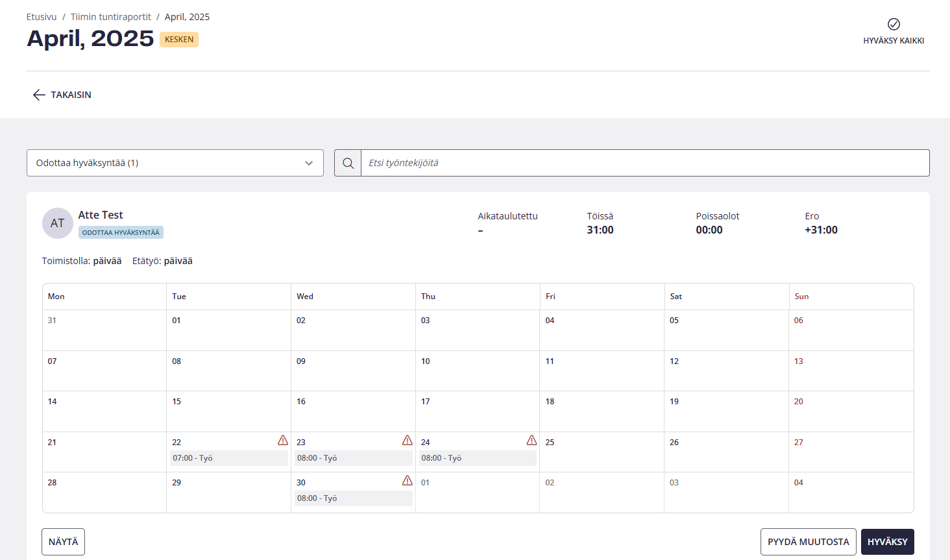Click the April, 2025 page heading

90,39
